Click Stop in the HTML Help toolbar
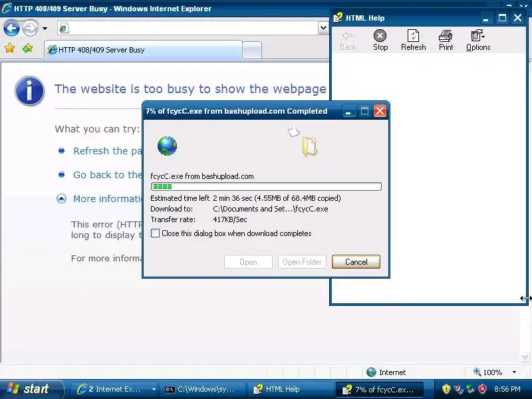The width and height of the screenshot is (532, 399). point(380,41)
